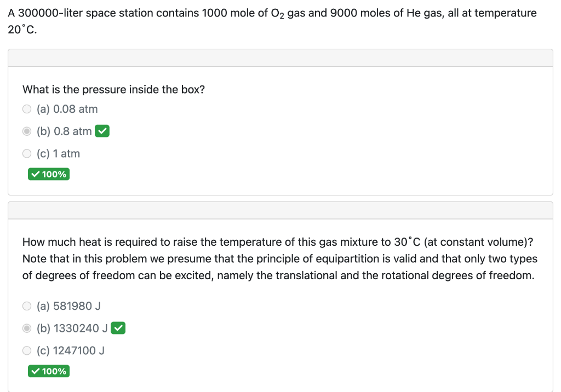Click the (c) 1 atm answer label
The height and width of the screenshot is (392, 561).
click(x=58, y=154)
